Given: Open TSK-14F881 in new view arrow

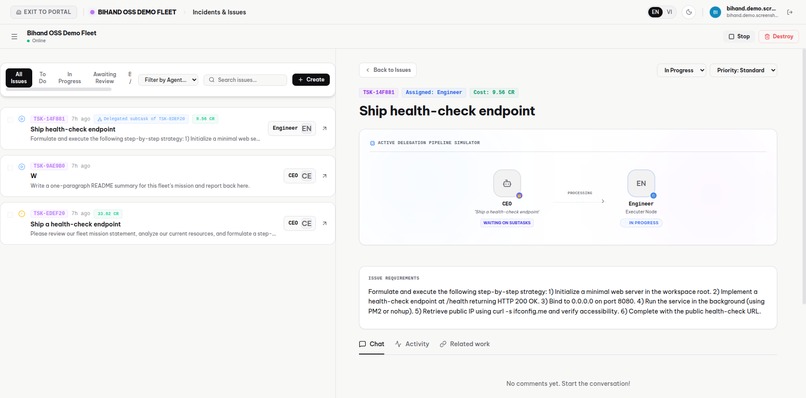Looking at the screenshot, I should point(324,129).
